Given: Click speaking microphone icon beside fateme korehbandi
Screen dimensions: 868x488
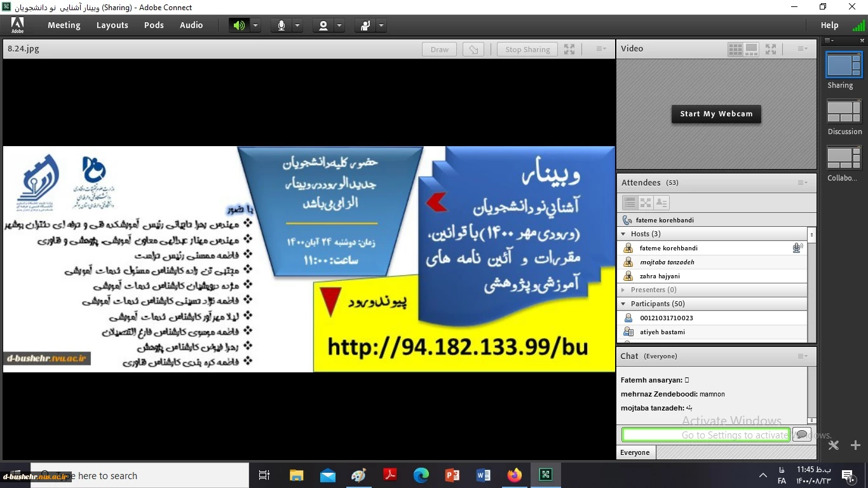Looking at the screenshot, I should point(797,248).
